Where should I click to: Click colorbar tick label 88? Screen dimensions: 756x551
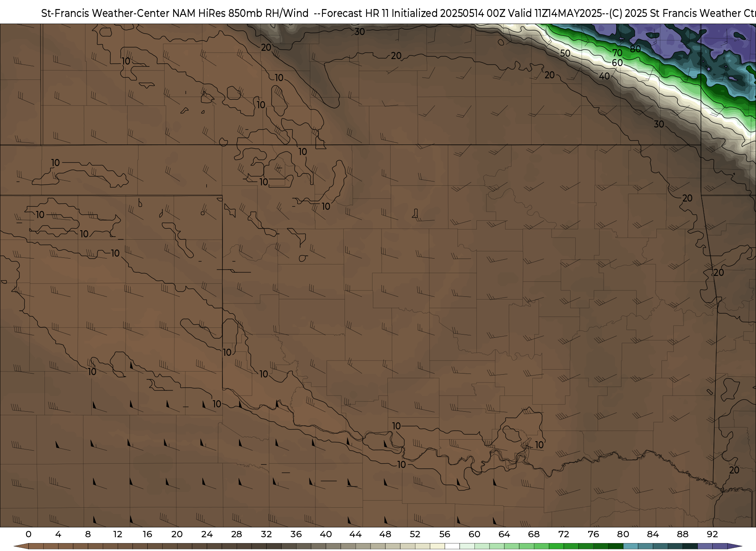pos(682,534)
